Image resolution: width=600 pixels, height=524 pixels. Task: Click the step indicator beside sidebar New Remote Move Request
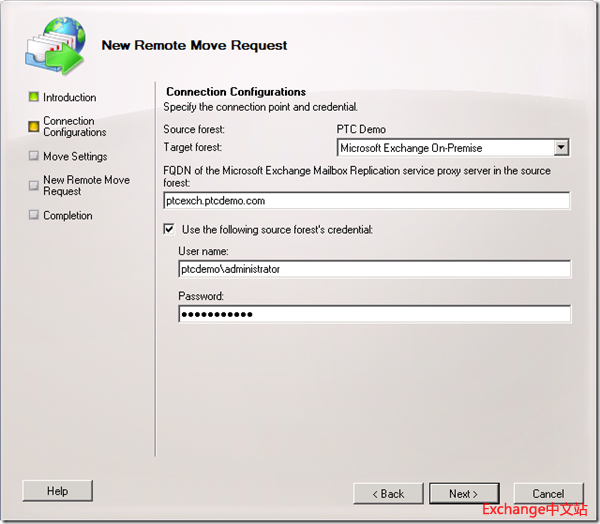34,185
